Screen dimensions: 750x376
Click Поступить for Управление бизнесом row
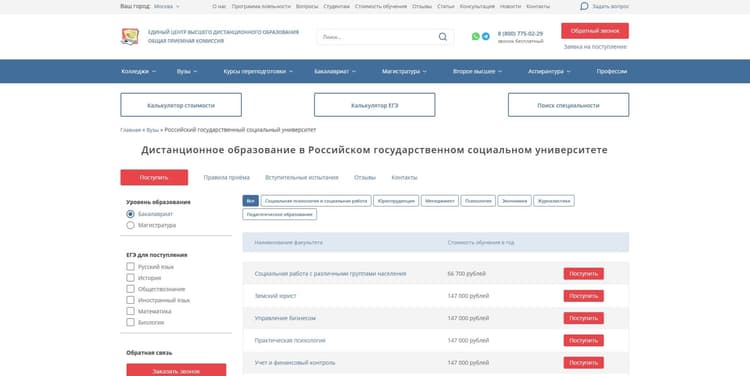pyautogui.click(x=584, y=318)
